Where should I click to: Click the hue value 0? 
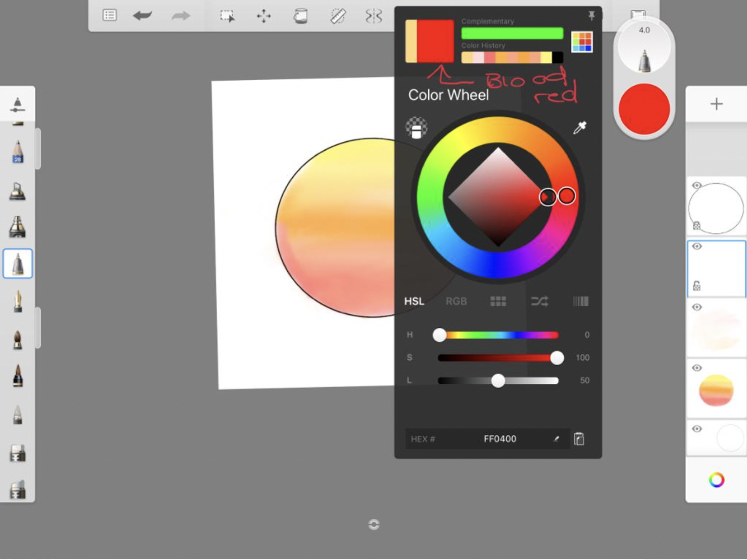point(587,335)
